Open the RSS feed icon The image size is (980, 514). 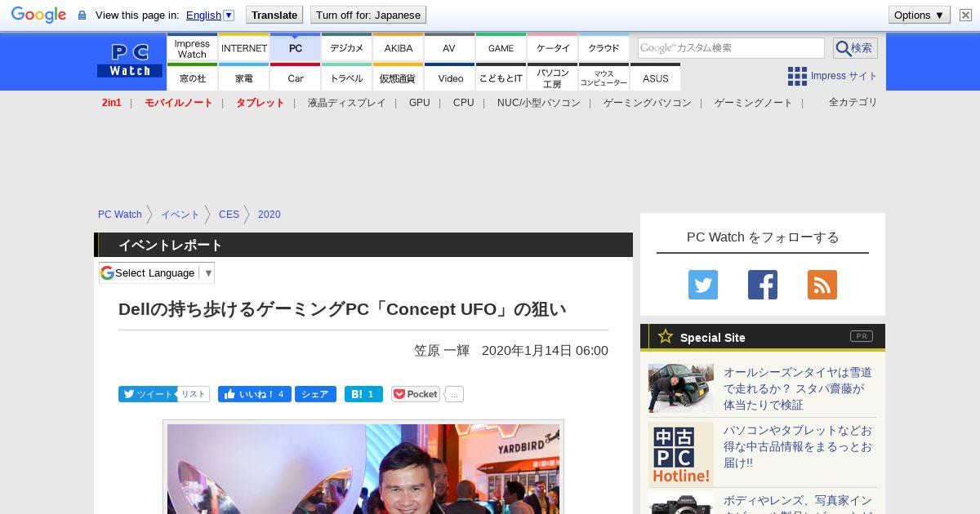click(x=822, y=285)
